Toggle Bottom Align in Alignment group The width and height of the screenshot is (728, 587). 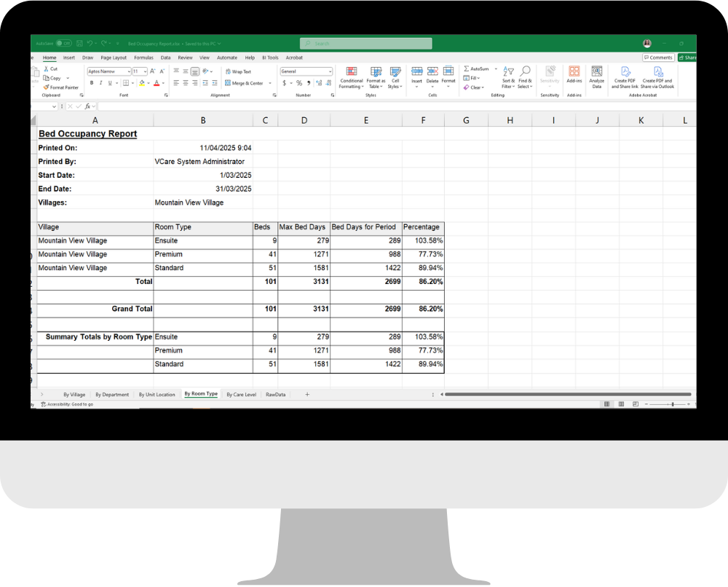click(x=195, y=71)
